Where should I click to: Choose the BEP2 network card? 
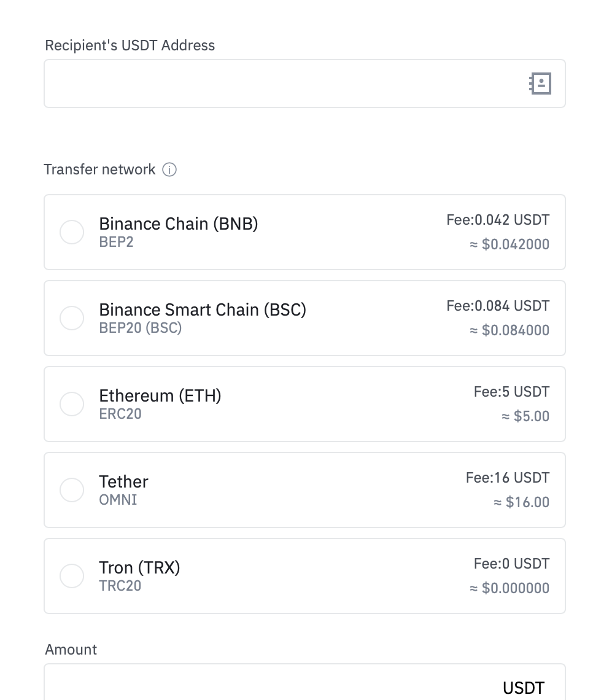tap(304, 232)
